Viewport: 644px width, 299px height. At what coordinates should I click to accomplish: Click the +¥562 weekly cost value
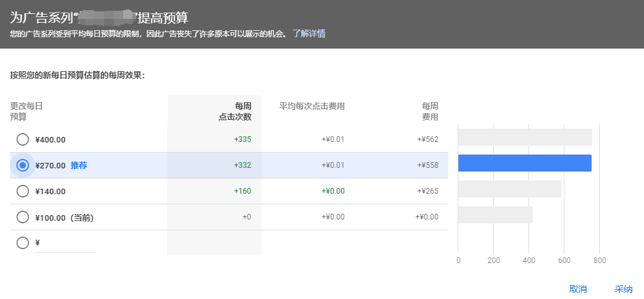(428, 139)
